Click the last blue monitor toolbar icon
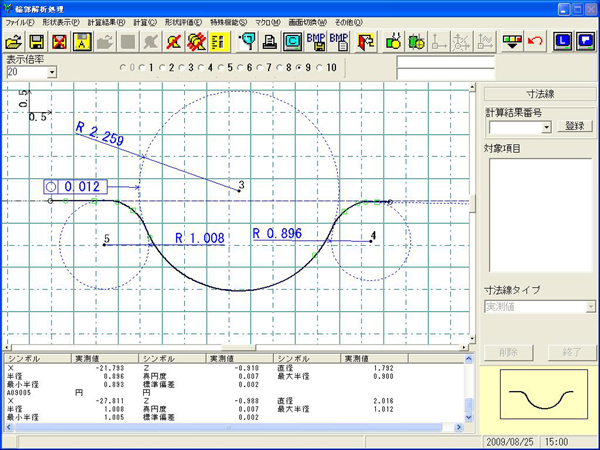 tap(585, 41)
